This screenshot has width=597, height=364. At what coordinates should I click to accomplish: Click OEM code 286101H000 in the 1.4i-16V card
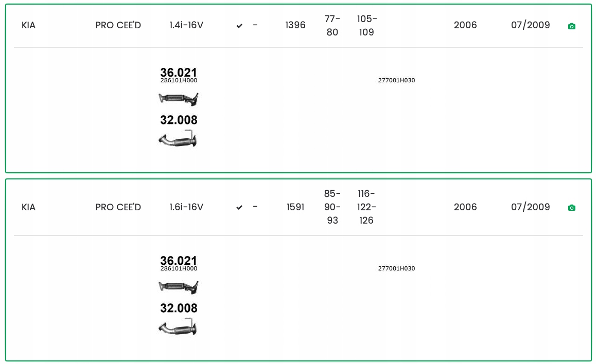coord(179,81)
